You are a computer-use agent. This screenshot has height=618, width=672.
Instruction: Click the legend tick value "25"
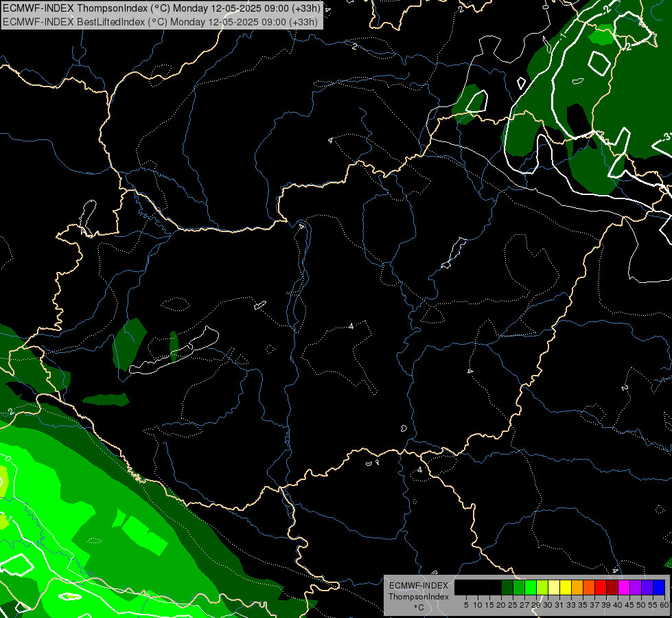tap(513, 605)
